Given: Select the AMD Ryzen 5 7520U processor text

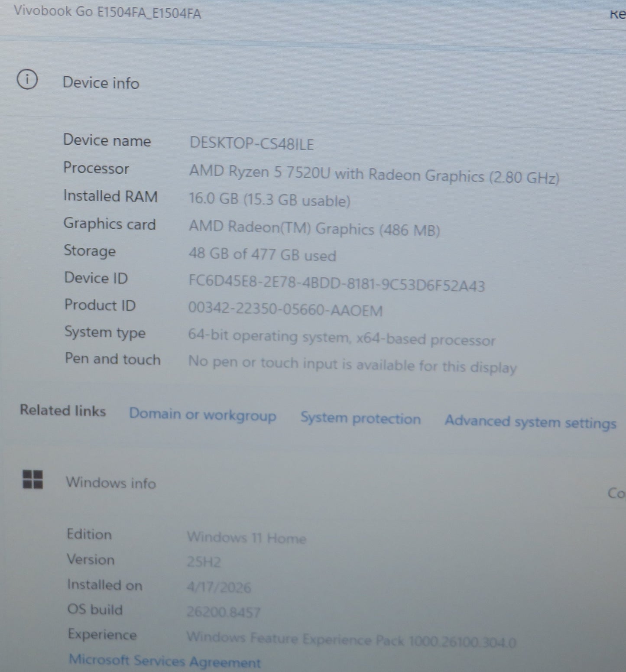Looking at the screenshot, I should point(374,174).
